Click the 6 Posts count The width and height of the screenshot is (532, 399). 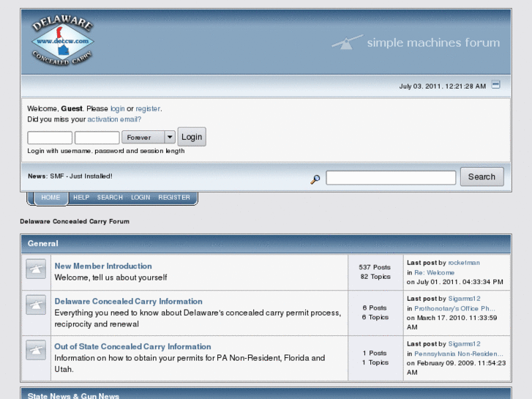click(x=375, y=307)
